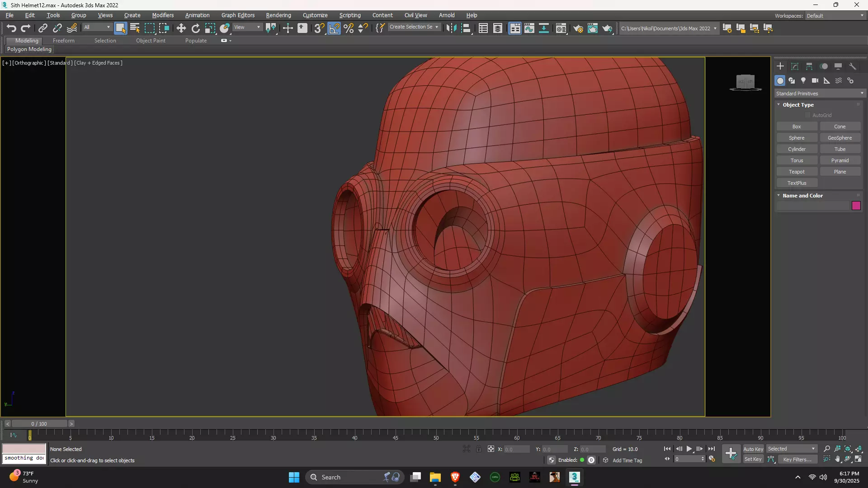
Task: Click the Bind to Space Warp icon
Action: (x=72, y=28)
